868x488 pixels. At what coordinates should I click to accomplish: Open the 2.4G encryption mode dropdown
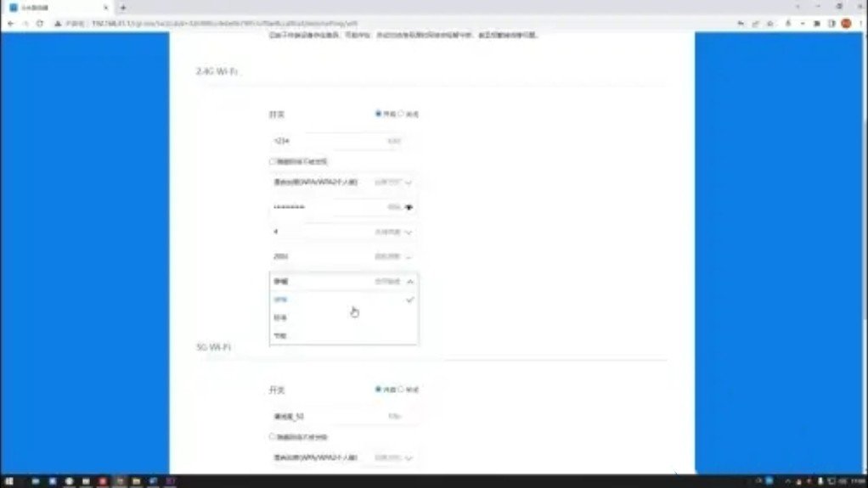(x=343, y=182)
